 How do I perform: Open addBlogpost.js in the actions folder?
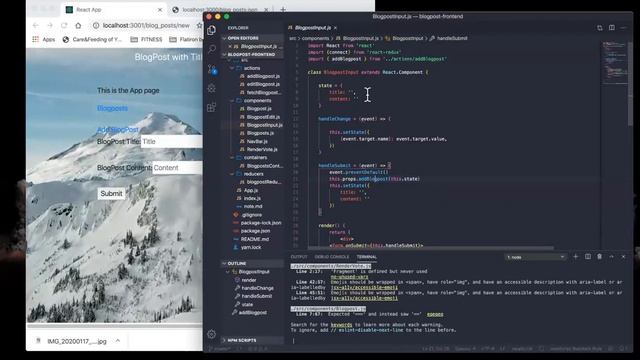(263, 76)
